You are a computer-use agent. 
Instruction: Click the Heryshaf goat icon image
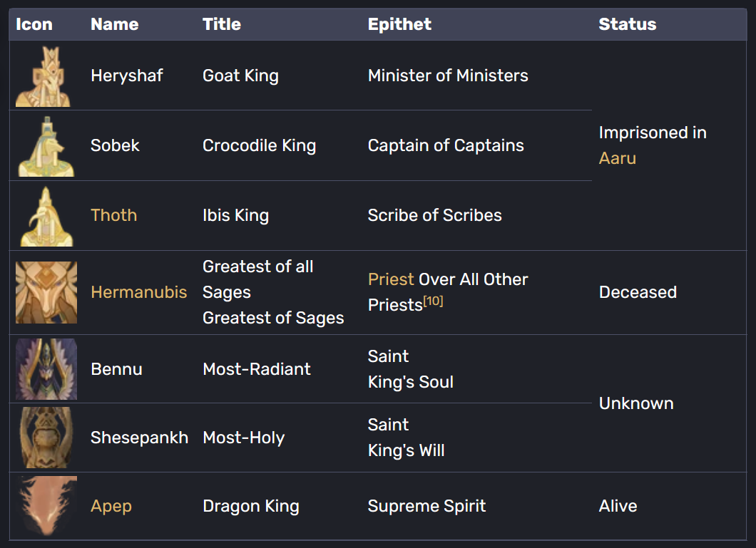[x=43, y=76]
